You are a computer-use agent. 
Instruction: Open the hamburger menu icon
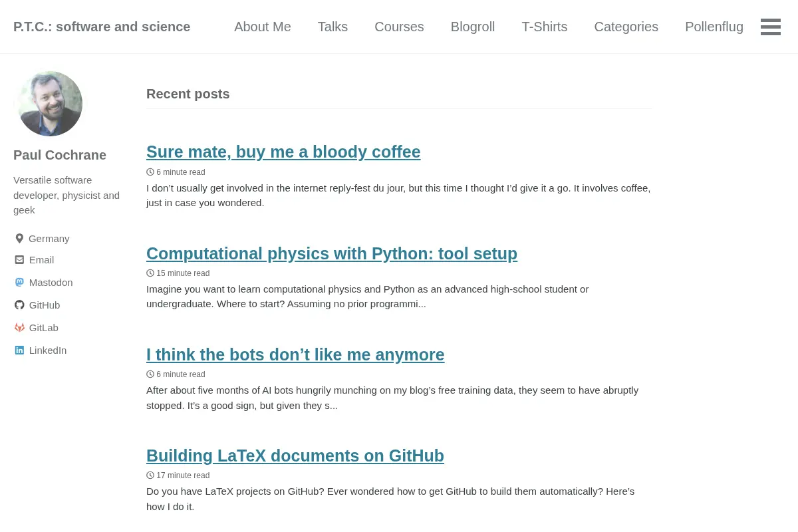771,27
